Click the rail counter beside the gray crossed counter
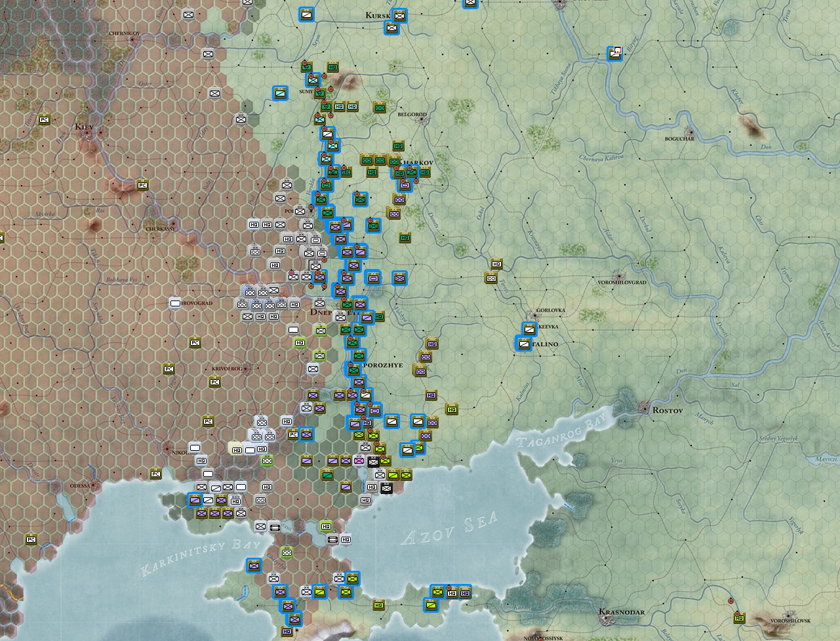 pyautogui.click(x=275, y=526)
